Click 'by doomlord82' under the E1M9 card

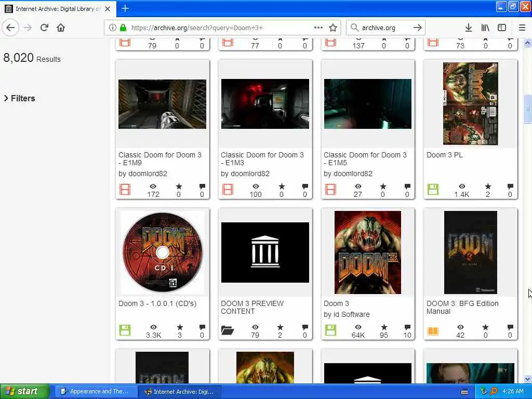point(143,174)
